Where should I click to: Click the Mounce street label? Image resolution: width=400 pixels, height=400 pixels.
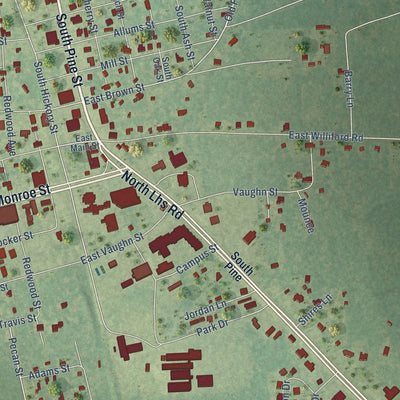point(306,216)
